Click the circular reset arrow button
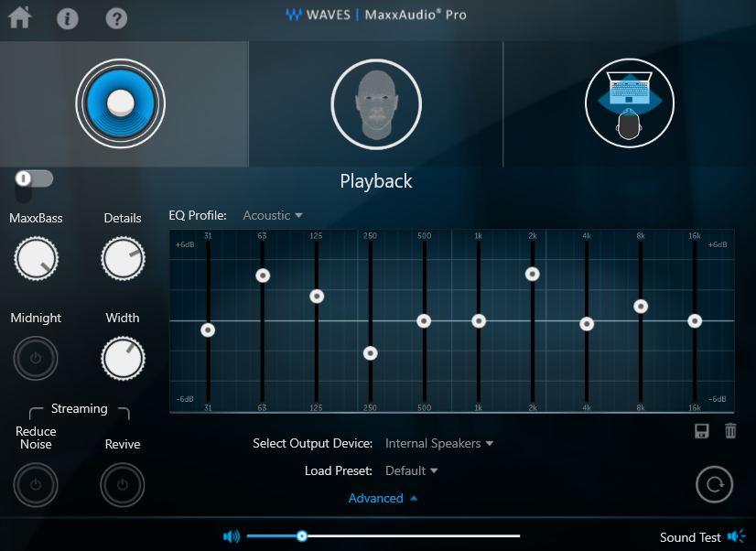756x551 pixels. tap(715, 484)
